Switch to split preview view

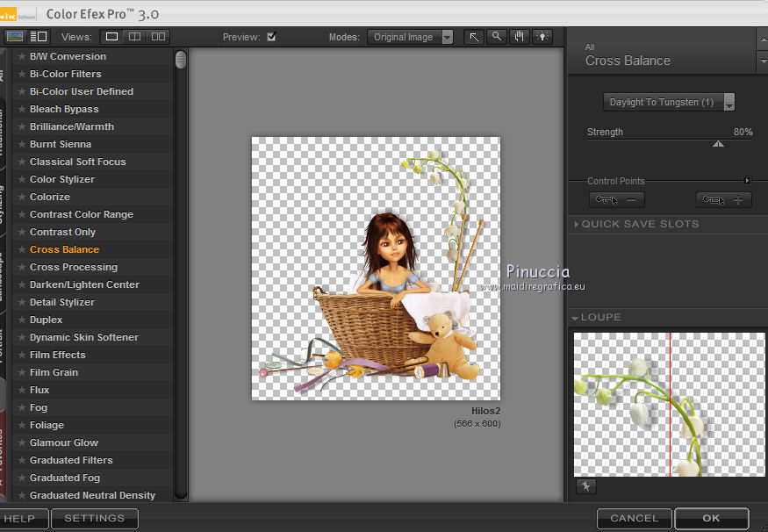(135, 37)
